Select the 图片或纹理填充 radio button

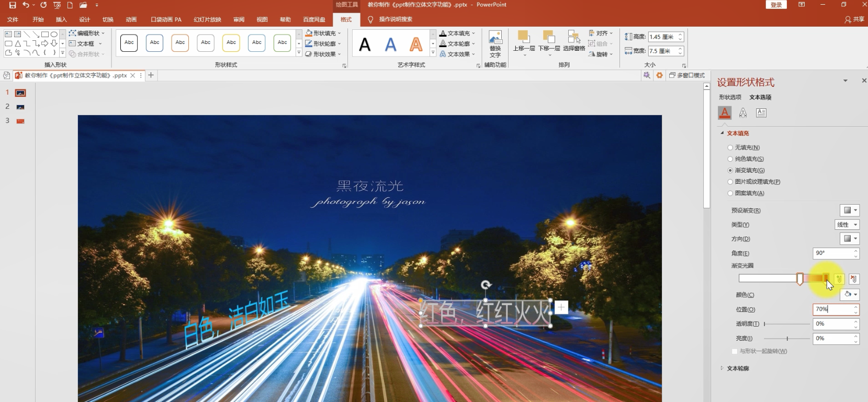click(730, 182)
